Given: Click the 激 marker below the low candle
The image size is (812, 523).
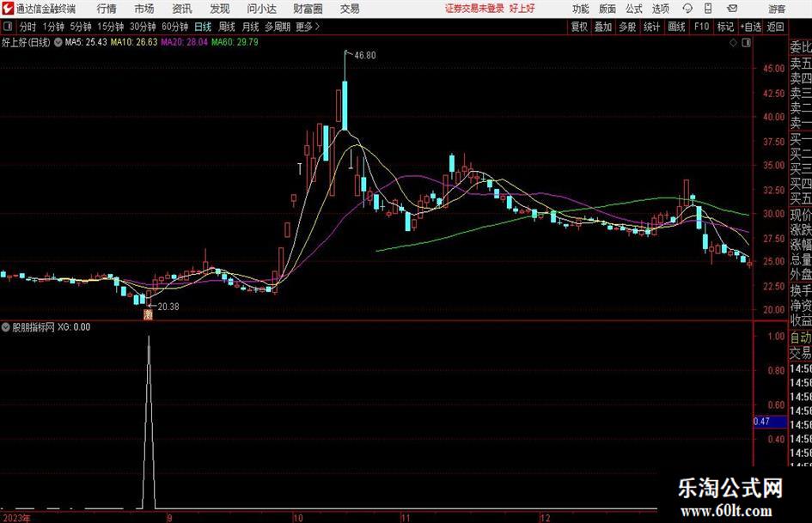Looking at the screenshot, I should [x=148, y=314].
